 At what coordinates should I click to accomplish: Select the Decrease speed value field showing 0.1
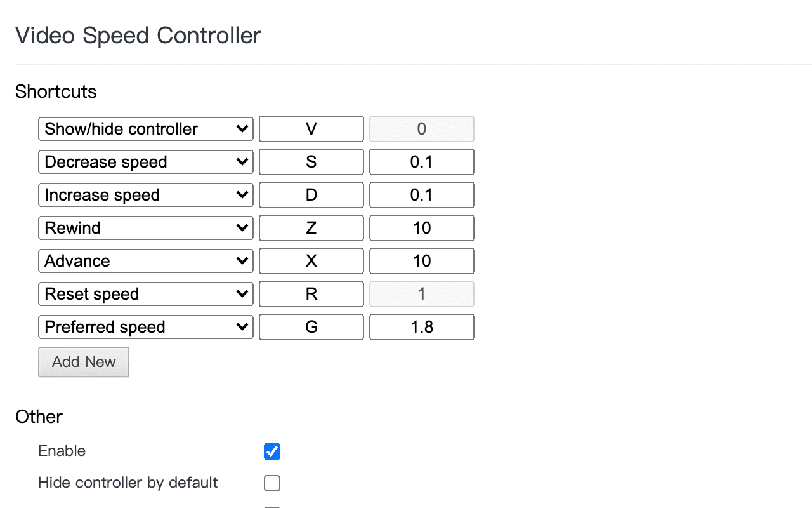(421, 162)
